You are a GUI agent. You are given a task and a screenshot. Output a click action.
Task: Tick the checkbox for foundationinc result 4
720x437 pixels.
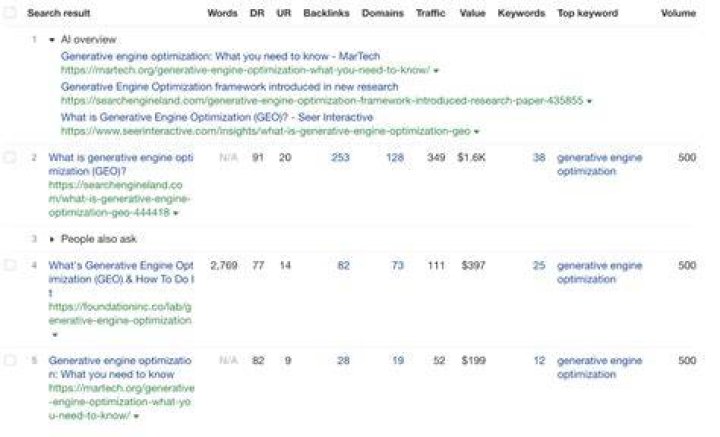coord(10,265)
